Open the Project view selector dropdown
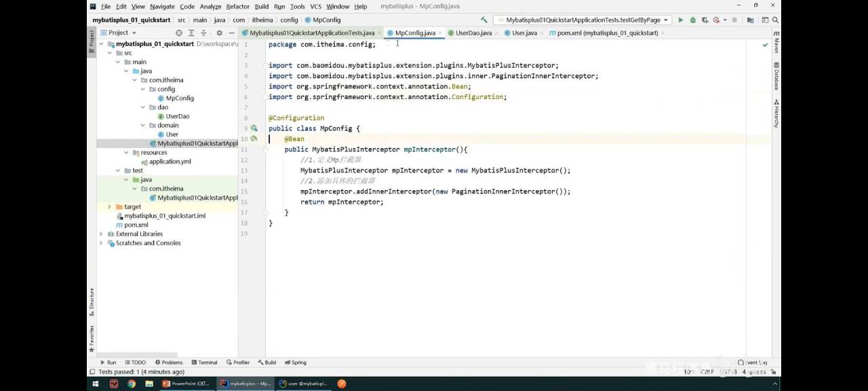Image resolution: width=868 pixels, height=391 pixels. coord(118,33)
